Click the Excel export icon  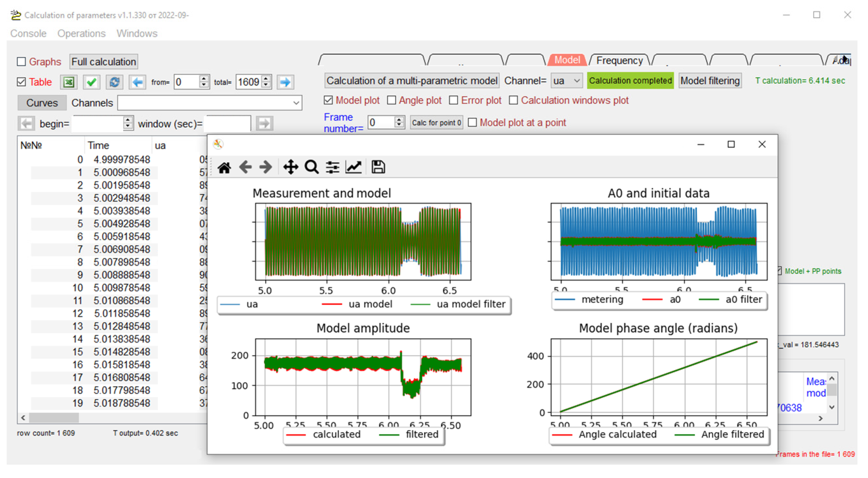click(69, 82)
